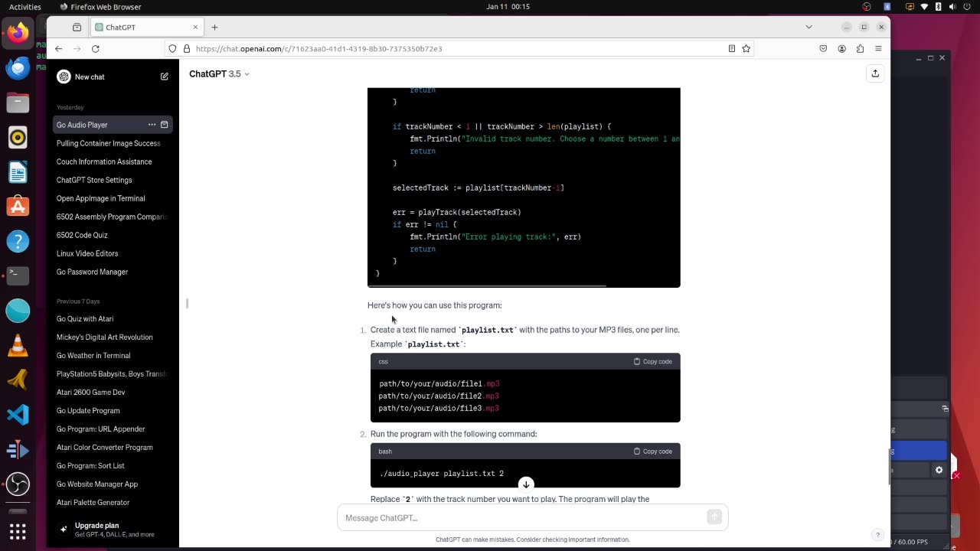Image resolution: width=980 pixels, height=551 pixels.
Task: Open Terminal from the dock
Action: [x=18, y=275]
